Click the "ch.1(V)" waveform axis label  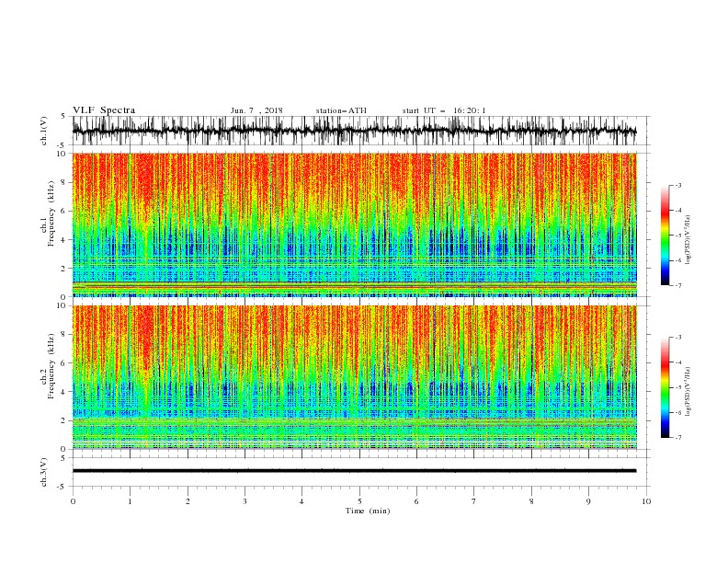tap(44, 131)
